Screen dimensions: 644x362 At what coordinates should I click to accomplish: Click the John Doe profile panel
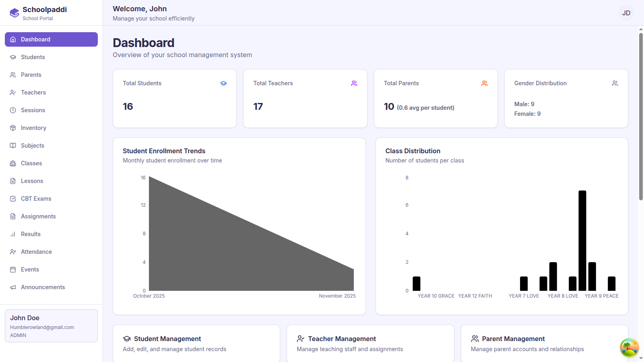[51, 326]
